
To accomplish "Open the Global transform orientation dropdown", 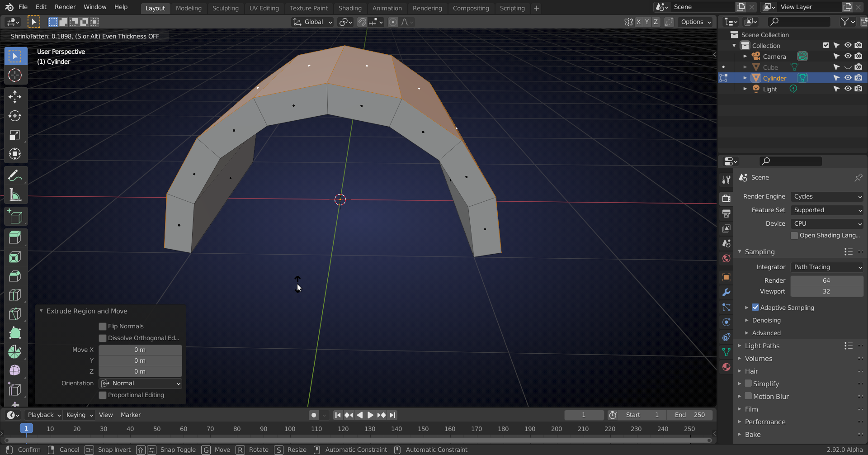I will click(x=312, y=22).
